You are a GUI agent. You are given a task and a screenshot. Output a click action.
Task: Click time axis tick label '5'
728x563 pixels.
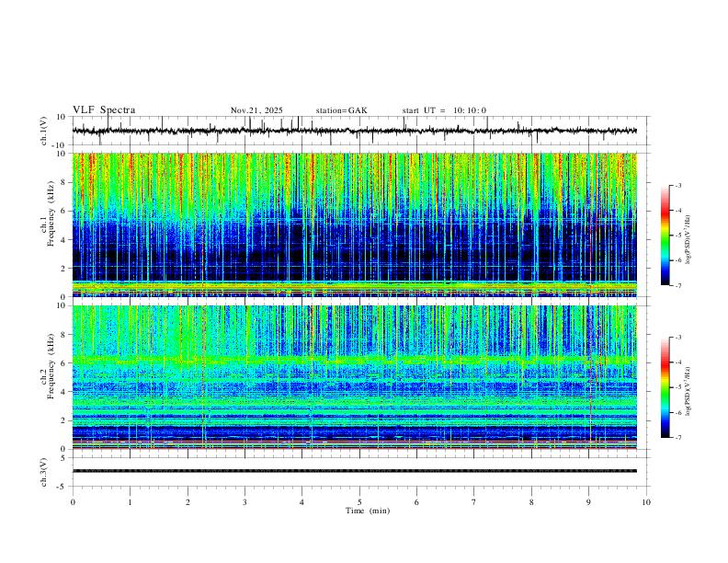click(359, 502)
